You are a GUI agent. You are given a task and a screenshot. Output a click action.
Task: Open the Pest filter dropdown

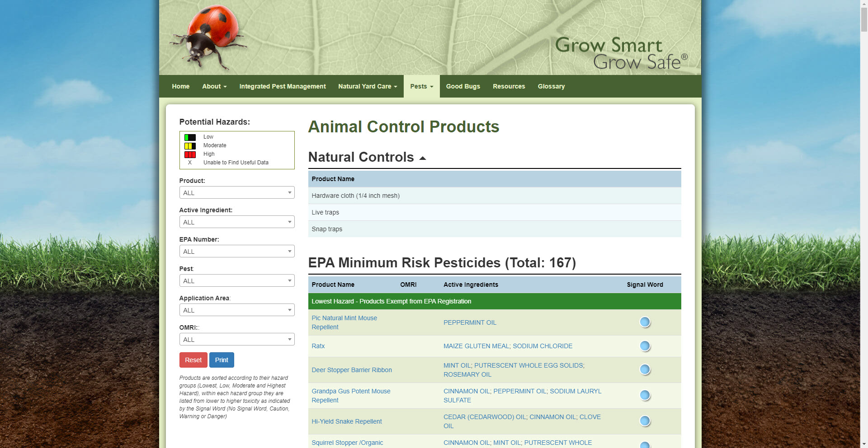coord(237,280)
